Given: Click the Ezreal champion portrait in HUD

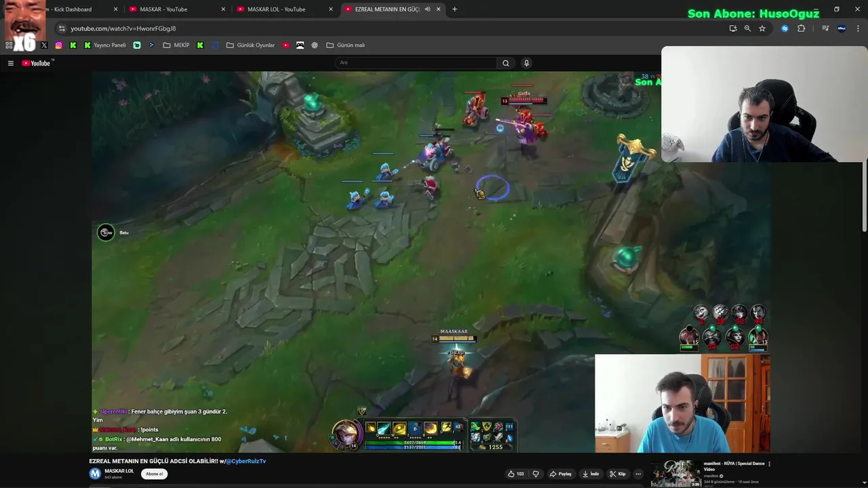Looking at the screenshot, I should tap(345, 434).
